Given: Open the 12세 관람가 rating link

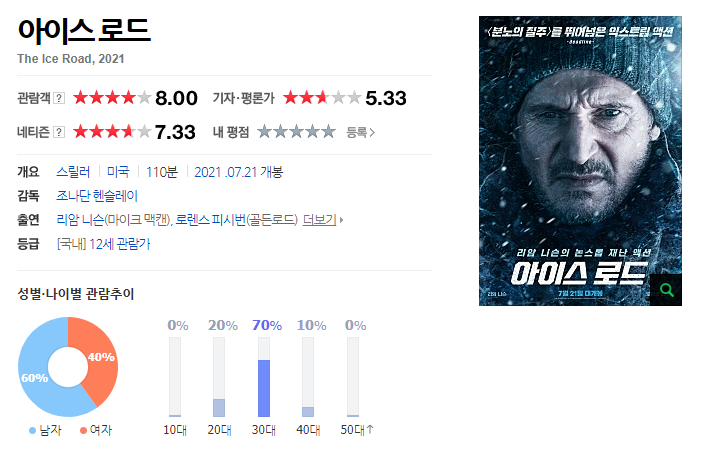Looking at the screenshot, I should pos(119,244).
